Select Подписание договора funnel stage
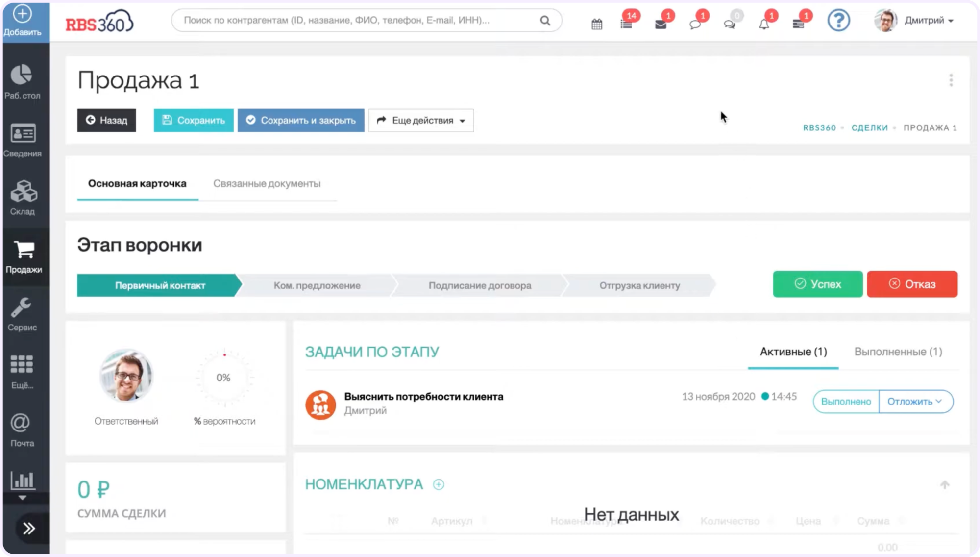980x557 pixels. click(x=480, y=285)
